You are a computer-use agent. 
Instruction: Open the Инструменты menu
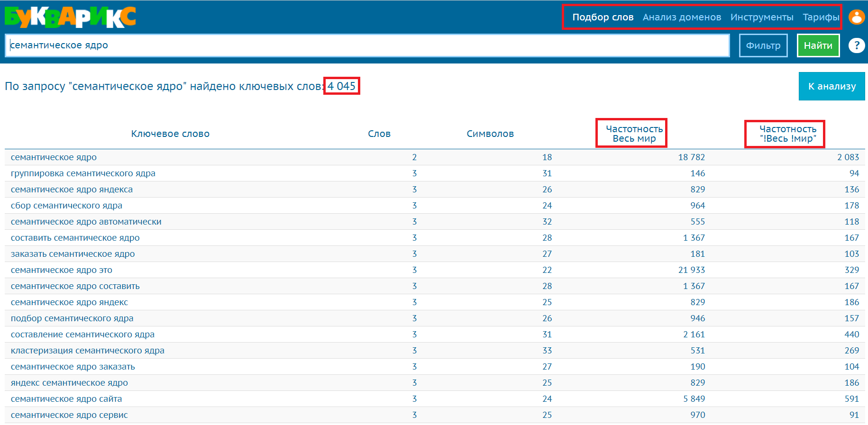[x=762, y=17]
